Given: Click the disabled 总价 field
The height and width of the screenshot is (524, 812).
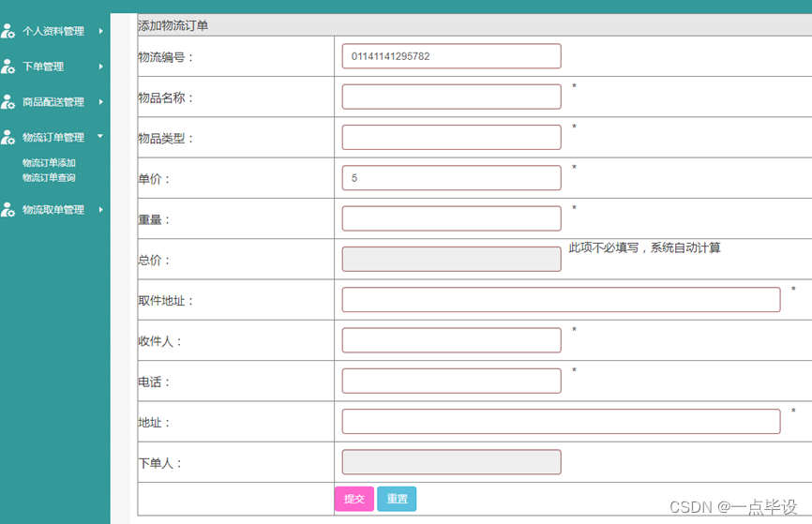Looking at the screenshot, I should click(452, 259).
